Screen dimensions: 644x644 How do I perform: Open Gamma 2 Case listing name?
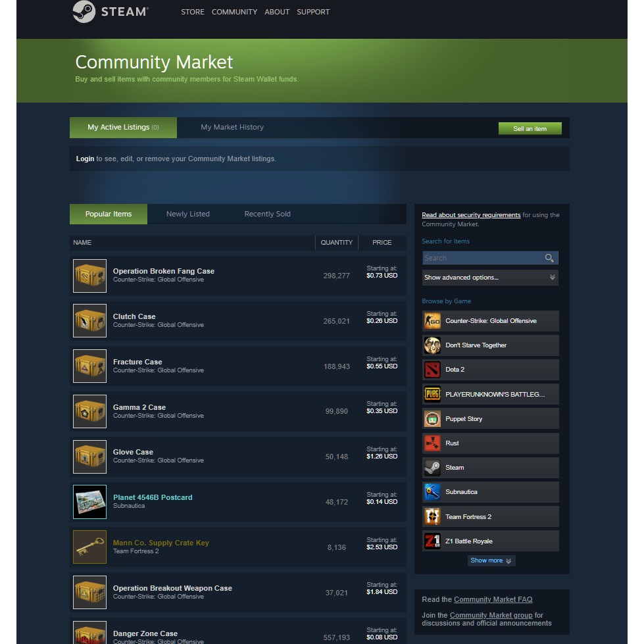point(139,407)
